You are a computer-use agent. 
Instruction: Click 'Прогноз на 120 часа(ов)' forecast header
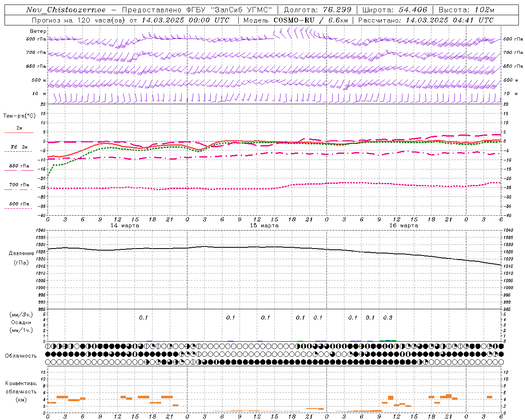tap(79, 20)
